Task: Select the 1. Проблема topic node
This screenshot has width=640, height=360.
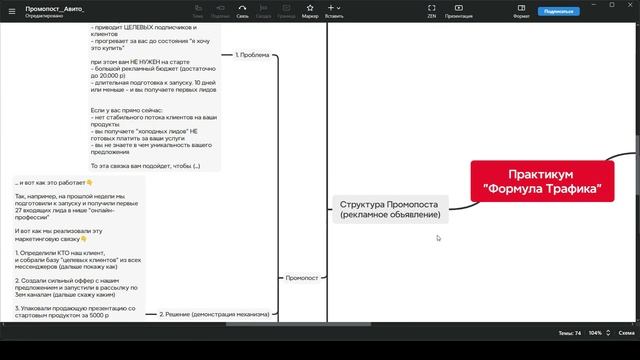Action: 252,55
